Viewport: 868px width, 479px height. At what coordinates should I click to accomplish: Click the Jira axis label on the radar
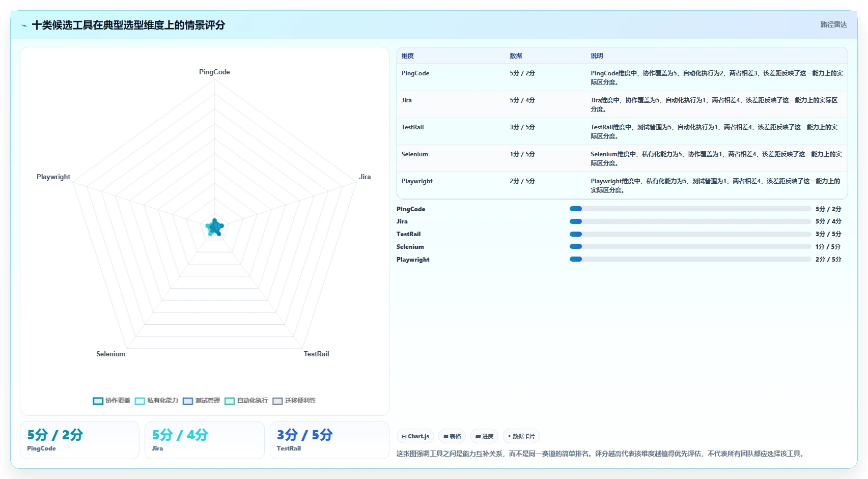365,177
